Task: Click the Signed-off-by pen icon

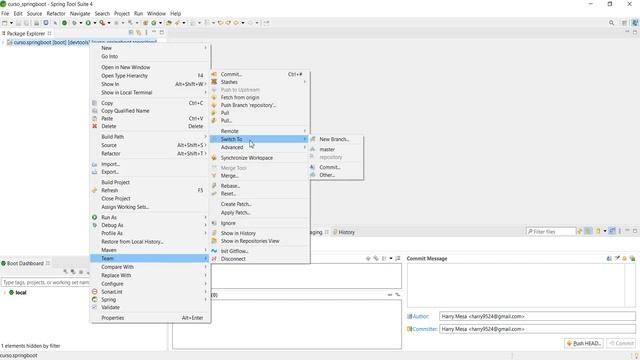Action: pos(617,258)
